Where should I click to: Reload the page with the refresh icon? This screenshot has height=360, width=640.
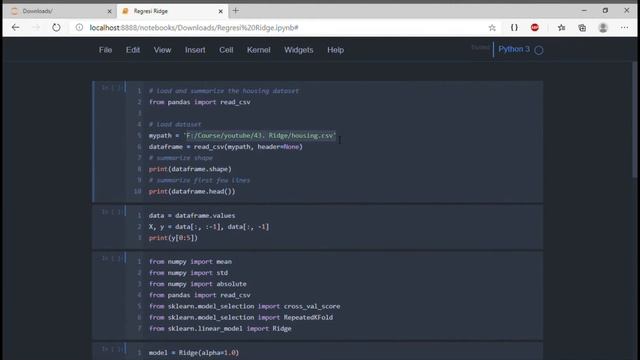click(x=56, y=27)
